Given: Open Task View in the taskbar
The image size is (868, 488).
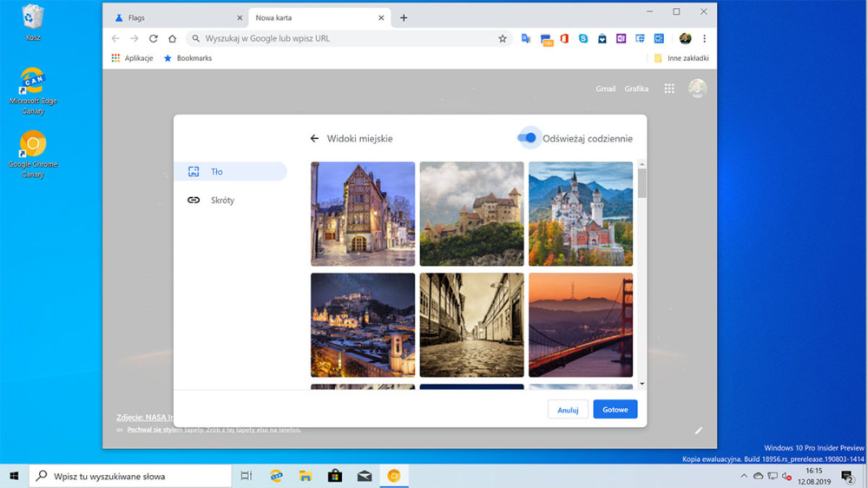Looking at the screenshot, I should (x=247, y=476).
